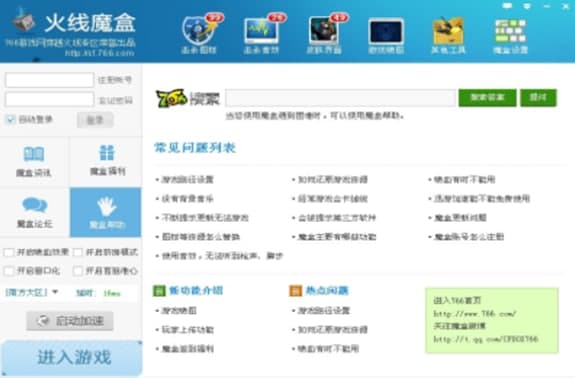Click the 16ms latency value

(x=112, y=293)
